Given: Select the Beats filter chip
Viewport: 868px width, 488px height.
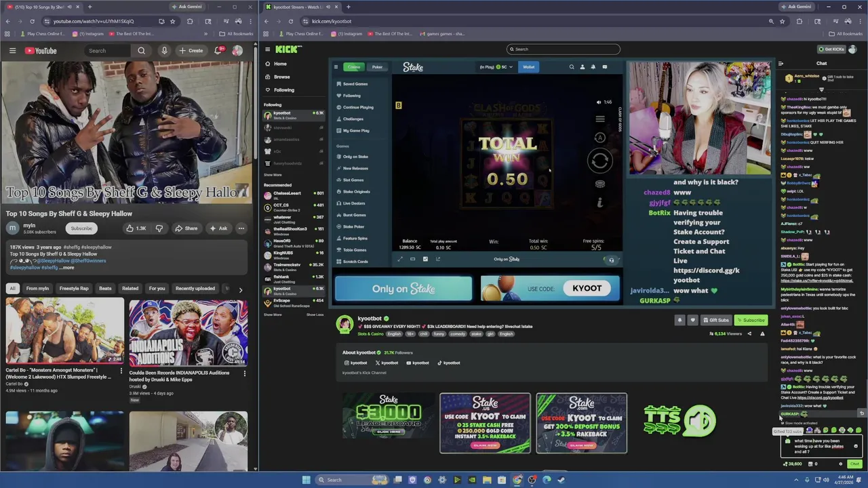Looking at the screenshot, I should coord(105,289).
